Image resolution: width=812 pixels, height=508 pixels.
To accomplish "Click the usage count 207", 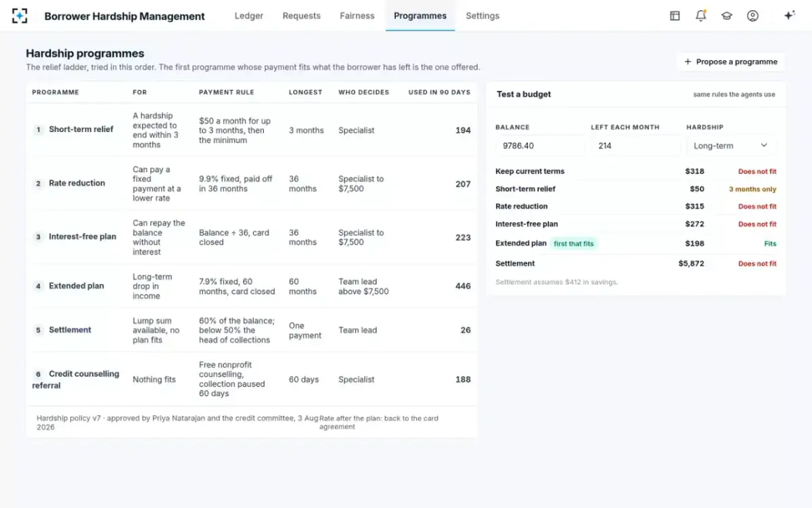I will (x=463, y=184).
